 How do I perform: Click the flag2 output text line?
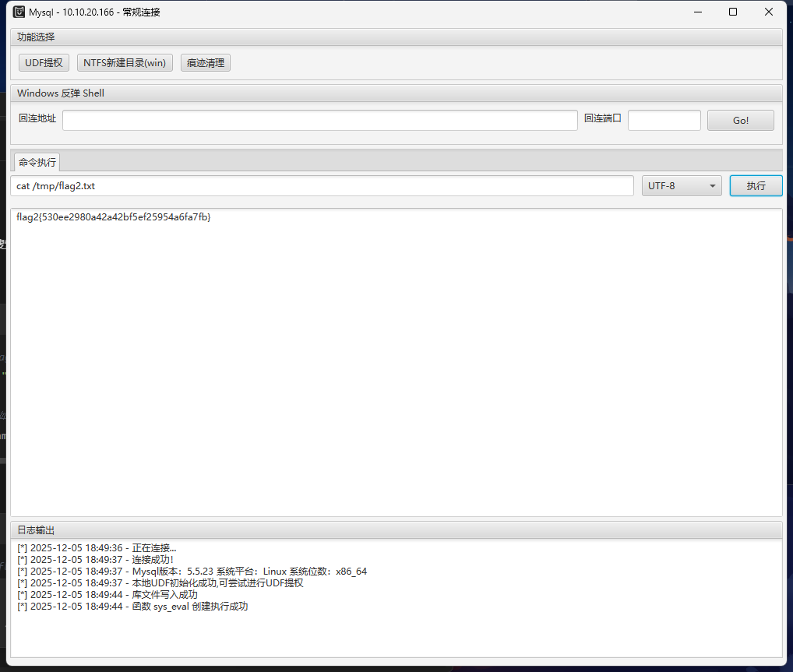tap(113, 217)
